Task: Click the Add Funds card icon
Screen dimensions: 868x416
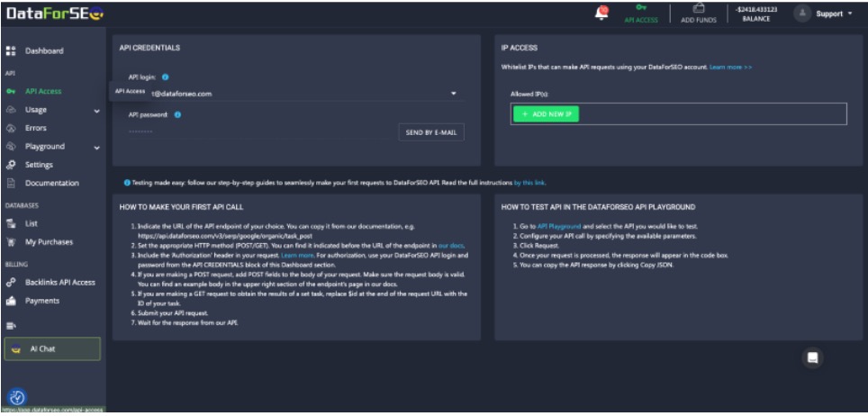Action: pos(699,8)
